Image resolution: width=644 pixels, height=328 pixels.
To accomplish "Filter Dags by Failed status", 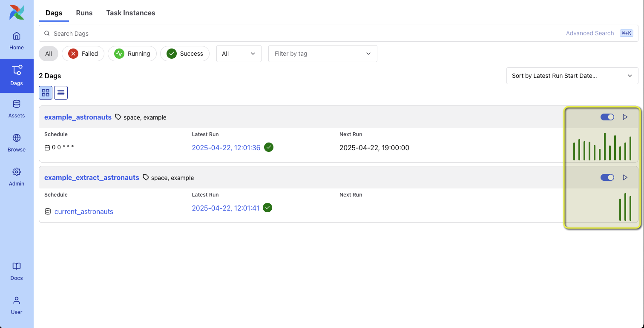I will click(83, 54).
